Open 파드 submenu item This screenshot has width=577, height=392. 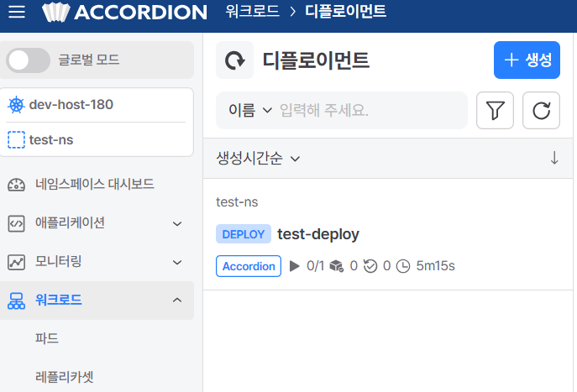click(x=47, y=338)
